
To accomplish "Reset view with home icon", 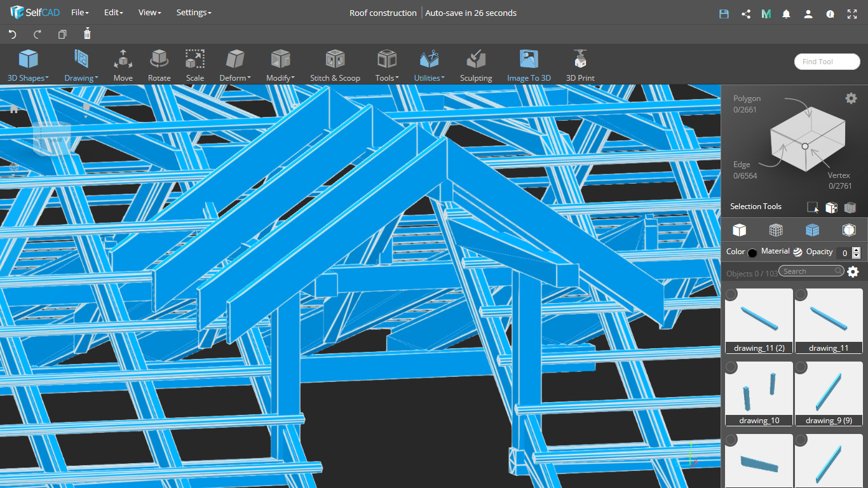I will (x=14, y=109).
